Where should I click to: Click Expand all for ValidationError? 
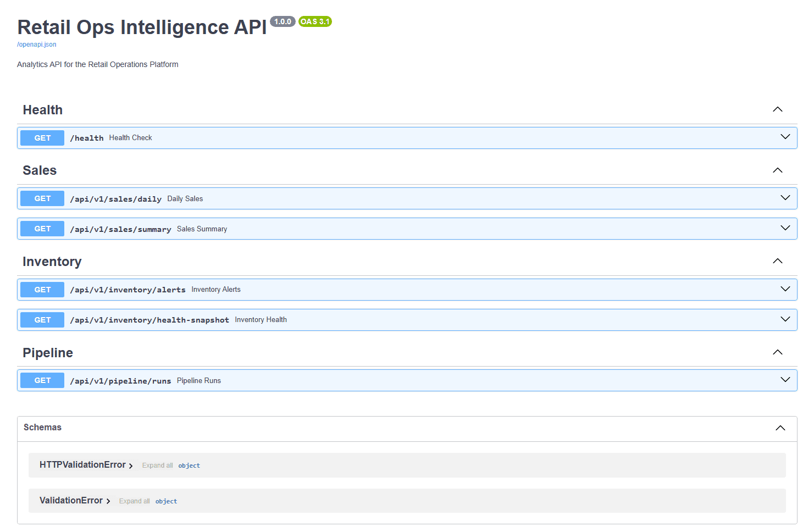pyautogui.click(x=134, y=501)
